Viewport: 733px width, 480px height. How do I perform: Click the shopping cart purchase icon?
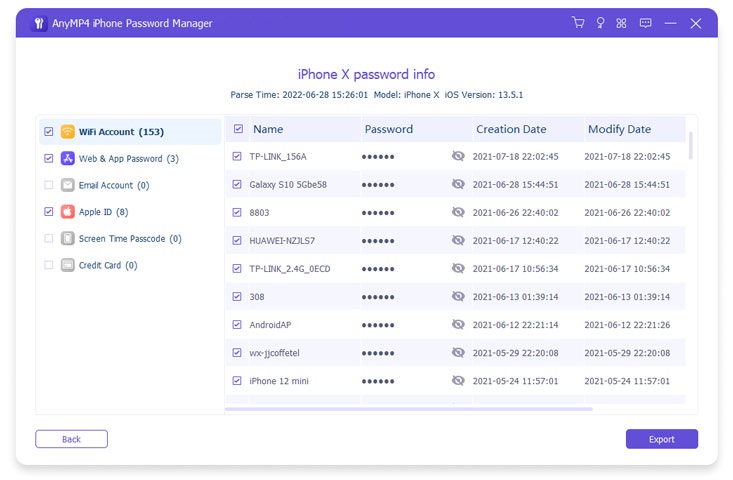pyautogui.click(x=577, y=23)
